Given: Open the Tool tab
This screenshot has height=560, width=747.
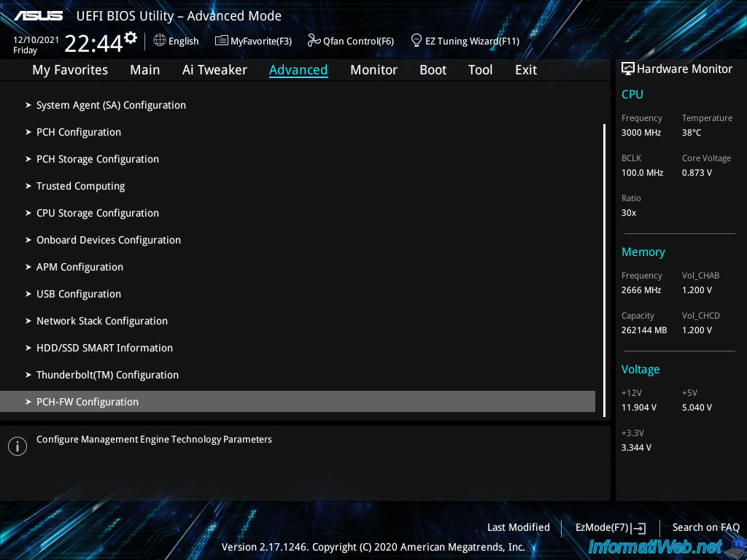Looking at the screenshot, I should tap(480, 70).
